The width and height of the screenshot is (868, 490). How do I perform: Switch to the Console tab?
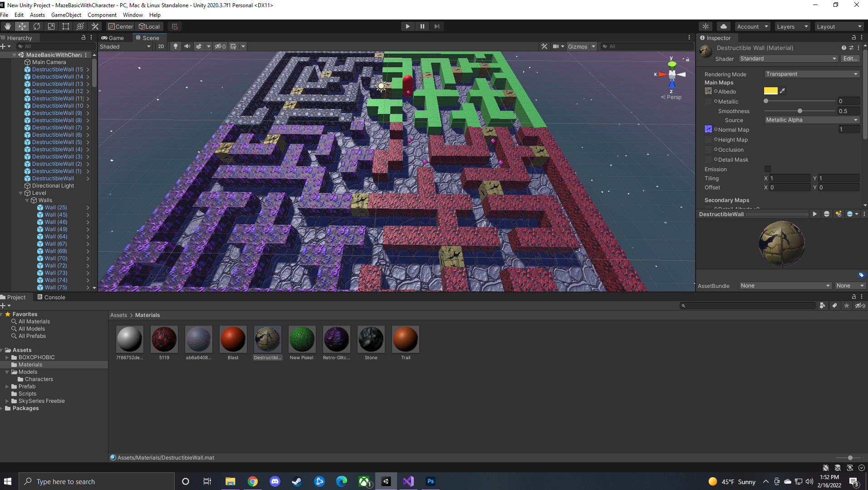pyautogui.click(x=51, y=297)
